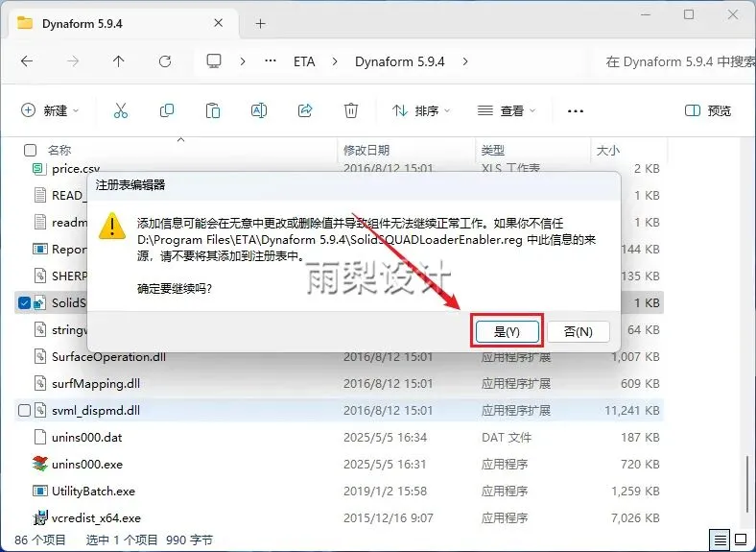Select the SurfaceOperation.dll file icon

tap(39, 356)
